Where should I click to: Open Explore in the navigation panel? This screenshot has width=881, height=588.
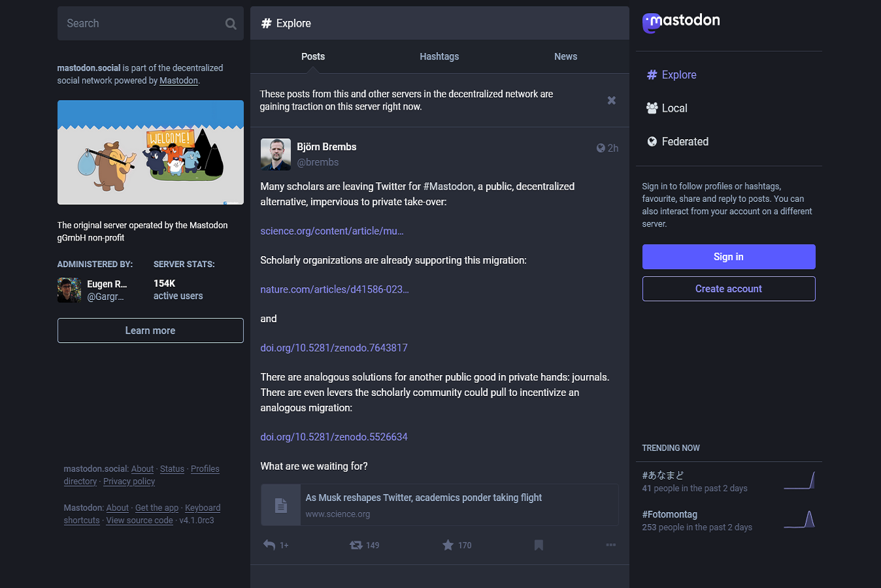(671, 75)
